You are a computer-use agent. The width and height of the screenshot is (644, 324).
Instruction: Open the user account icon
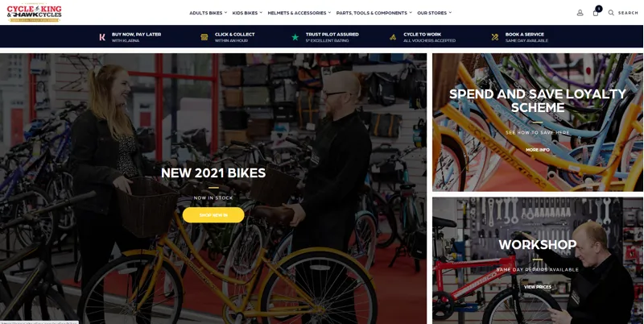coord(580,13)
